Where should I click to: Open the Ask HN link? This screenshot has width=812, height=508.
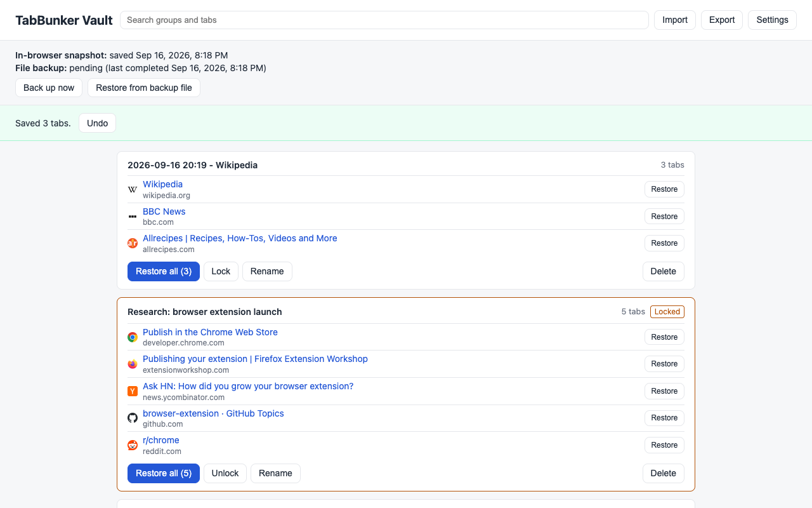(248, 386)
